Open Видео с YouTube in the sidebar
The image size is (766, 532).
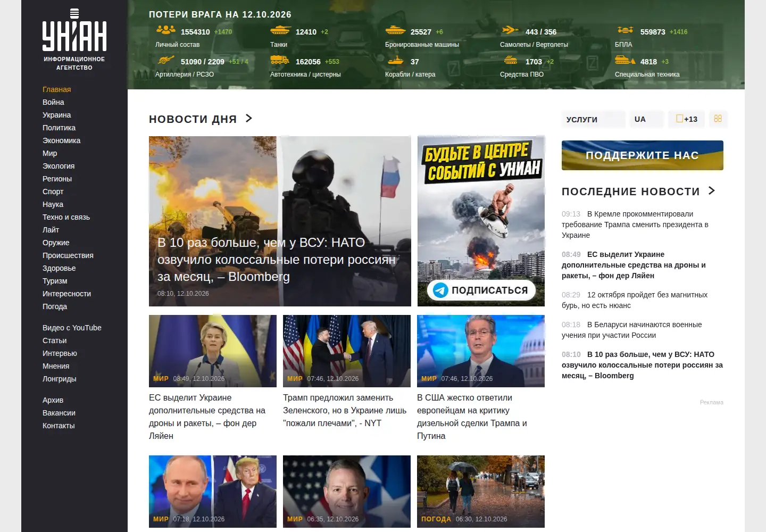click(72, 328)
